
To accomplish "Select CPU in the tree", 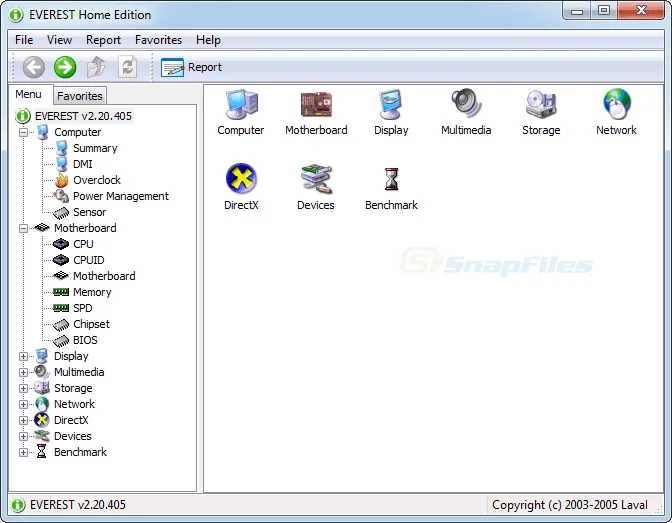I will pyautogui.click(x=83, y=244).
